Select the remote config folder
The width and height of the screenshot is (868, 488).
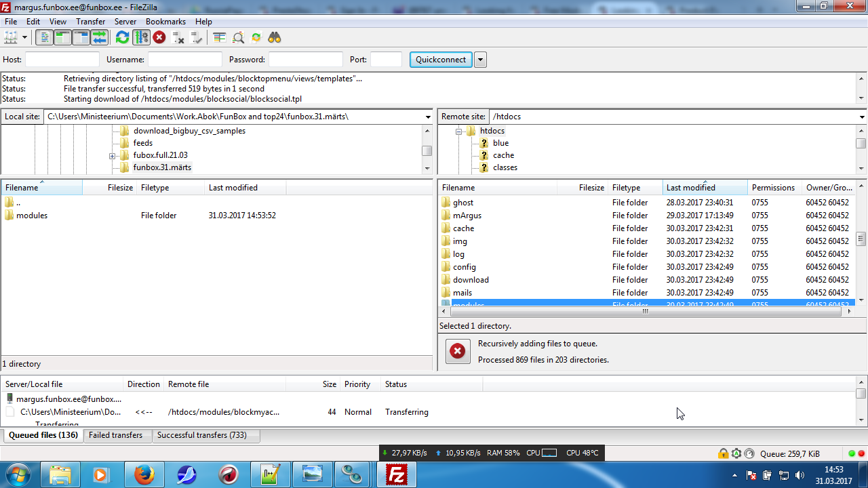tap(465, 267)
